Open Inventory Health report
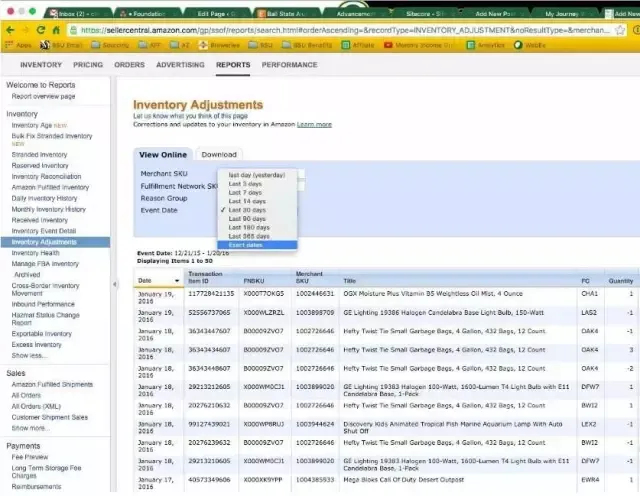Screen dimensions: 640x496 [35, 253]
